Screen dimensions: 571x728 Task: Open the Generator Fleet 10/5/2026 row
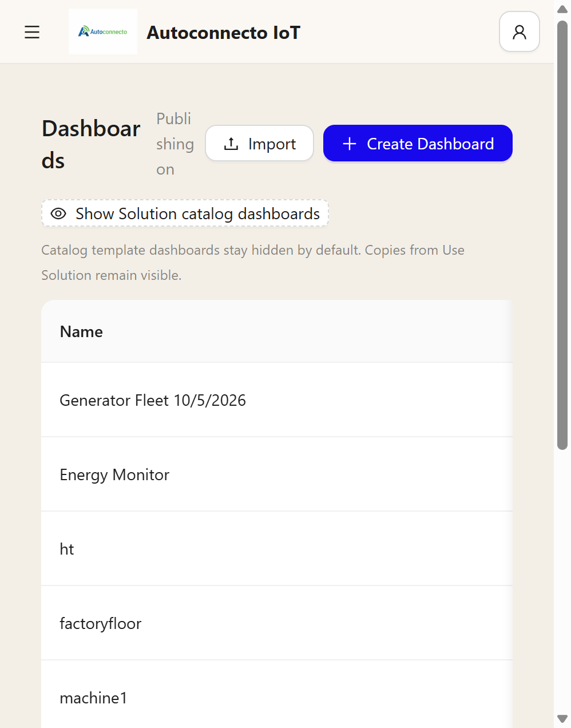pyautogui.click(x=277, y=400)
